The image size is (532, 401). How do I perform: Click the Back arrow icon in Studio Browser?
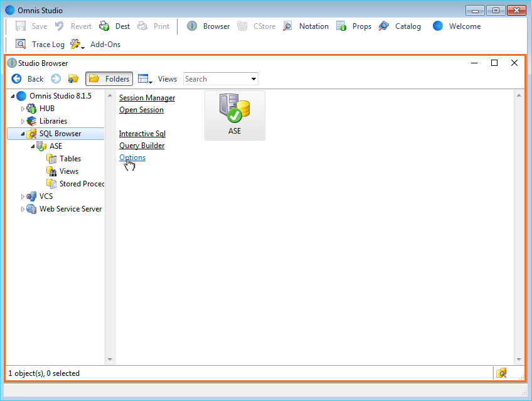coord(16,78)
